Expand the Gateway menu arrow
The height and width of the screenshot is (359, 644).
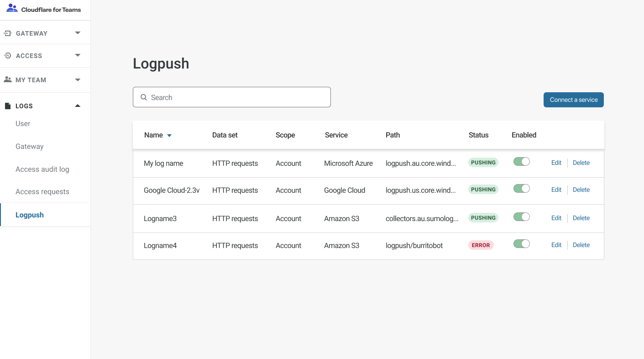pos(78,33)
